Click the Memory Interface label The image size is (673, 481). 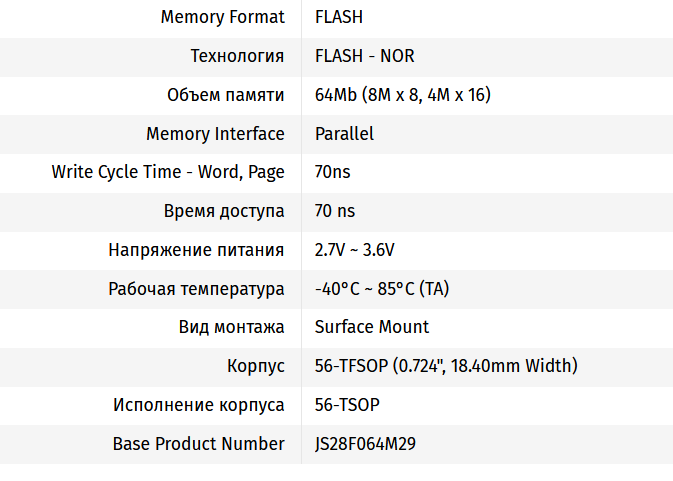coord(215,134)
